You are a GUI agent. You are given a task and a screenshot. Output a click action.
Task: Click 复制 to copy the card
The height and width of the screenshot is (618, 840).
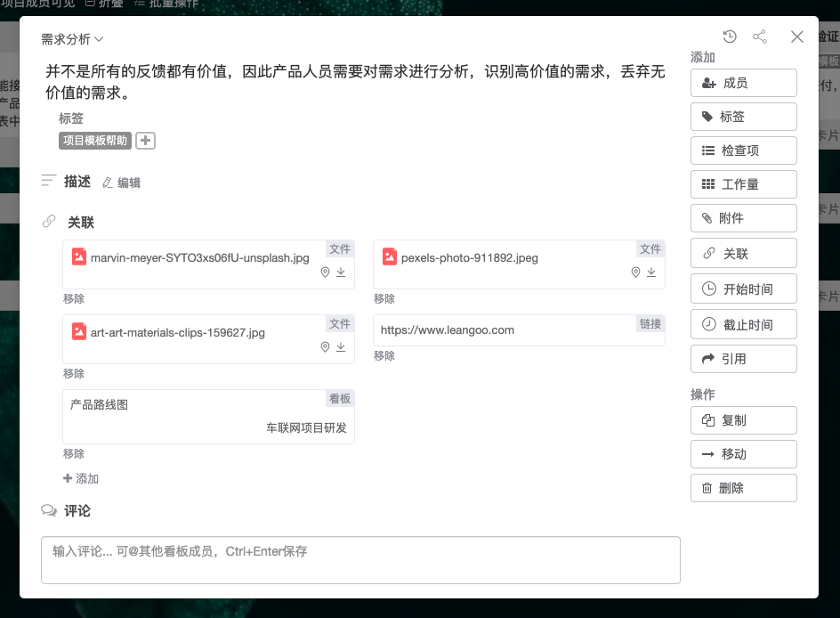[x=743, y=420]
